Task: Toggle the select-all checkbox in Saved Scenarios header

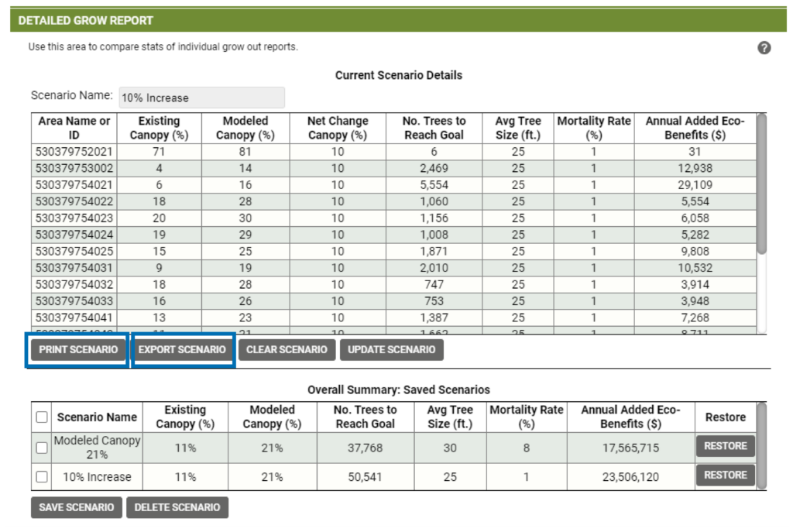Action: tap(42, 417)
